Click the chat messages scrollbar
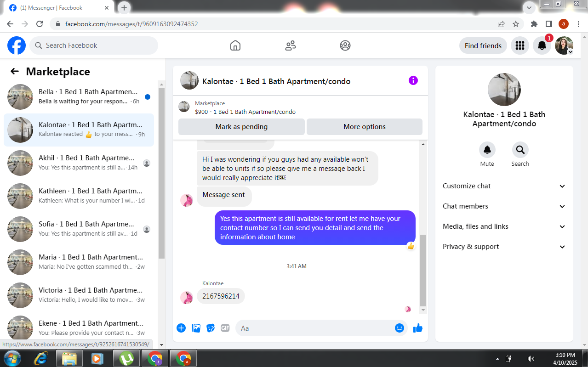Viewport: 588px width, 367px height. point(423,270)
